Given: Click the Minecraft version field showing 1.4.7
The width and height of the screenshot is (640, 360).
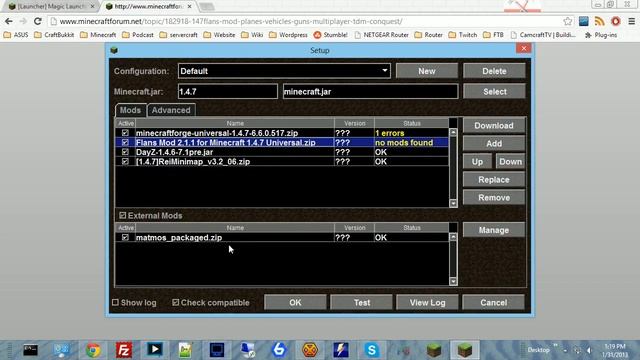Looking at the screenshot, I should [228, 91].
